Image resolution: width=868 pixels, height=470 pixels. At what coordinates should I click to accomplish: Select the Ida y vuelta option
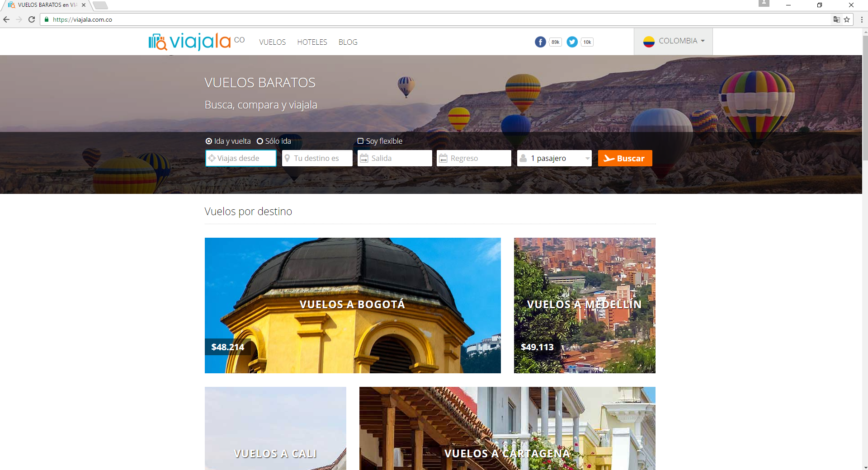point(209,141)
